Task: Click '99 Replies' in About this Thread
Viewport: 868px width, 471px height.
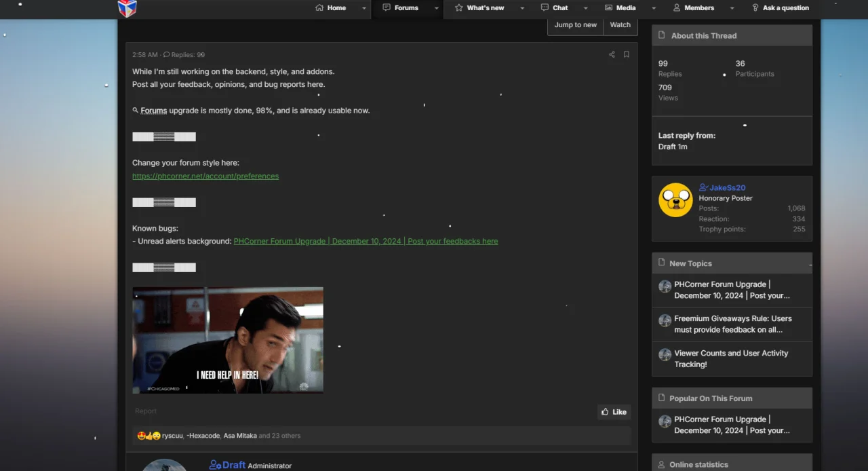Action: click(x=670, y=69)
